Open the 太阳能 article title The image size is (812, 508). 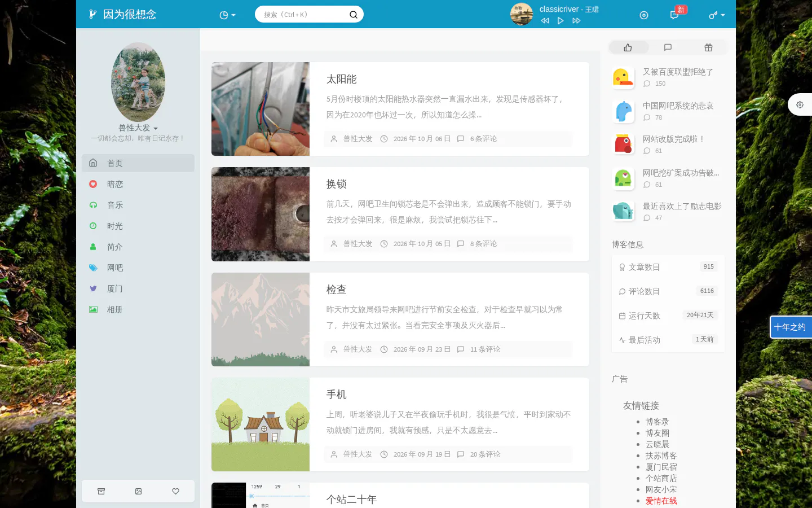point(342,79)
